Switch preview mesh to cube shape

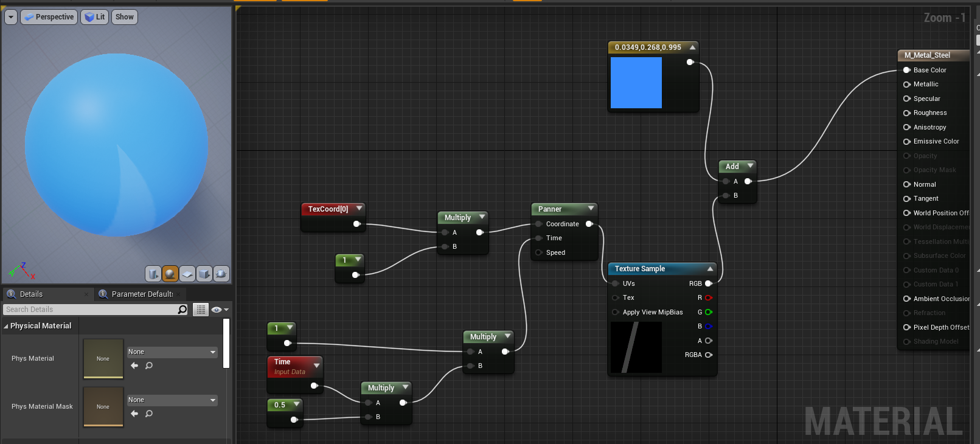tap(204, 274)
